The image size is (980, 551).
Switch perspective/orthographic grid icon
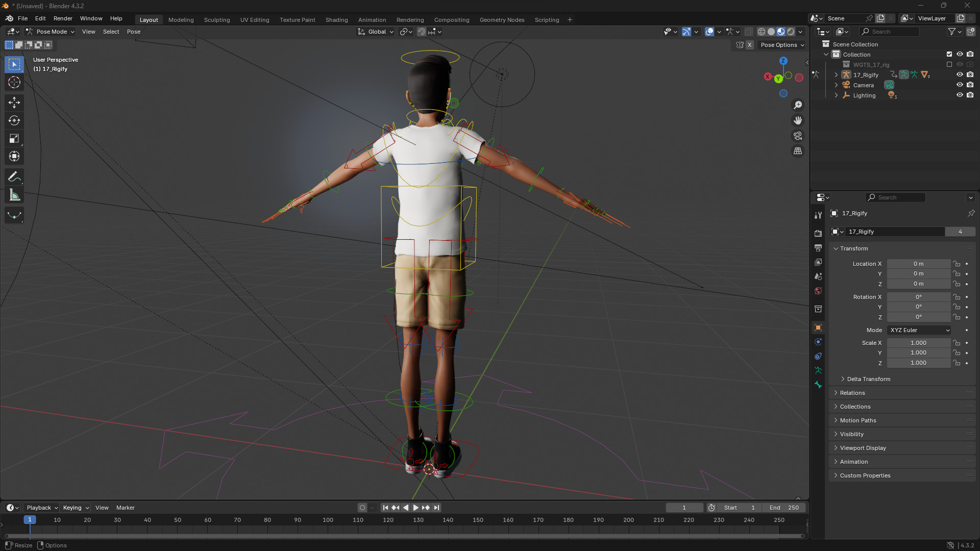[x=798, y=151]
